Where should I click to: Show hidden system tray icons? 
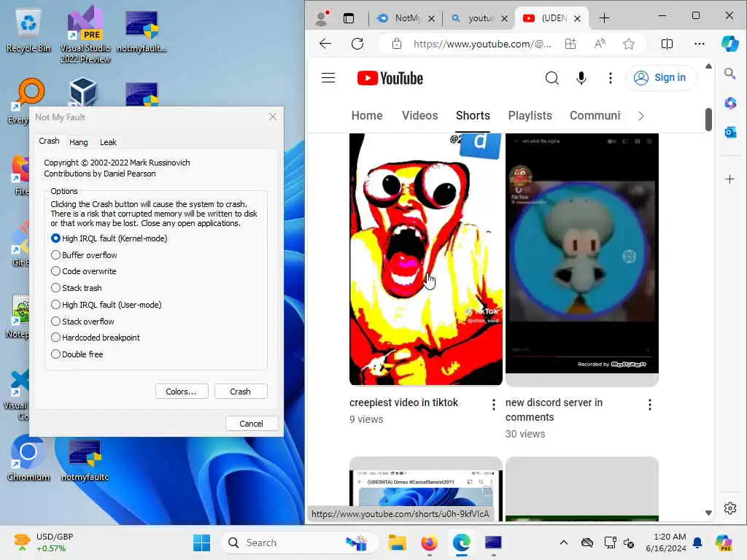click(564, 542)
